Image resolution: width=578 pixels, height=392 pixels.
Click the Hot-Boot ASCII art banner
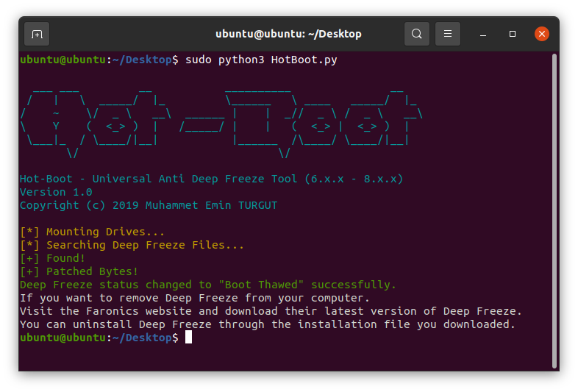click(x=221, y=124)
